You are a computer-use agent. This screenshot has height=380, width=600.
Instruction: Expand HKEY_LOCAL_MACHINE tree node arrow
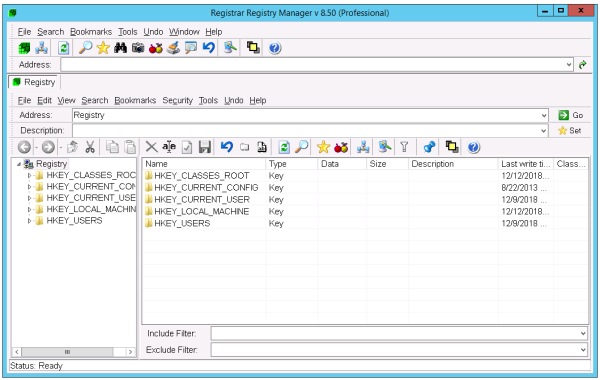coord(29,209)
